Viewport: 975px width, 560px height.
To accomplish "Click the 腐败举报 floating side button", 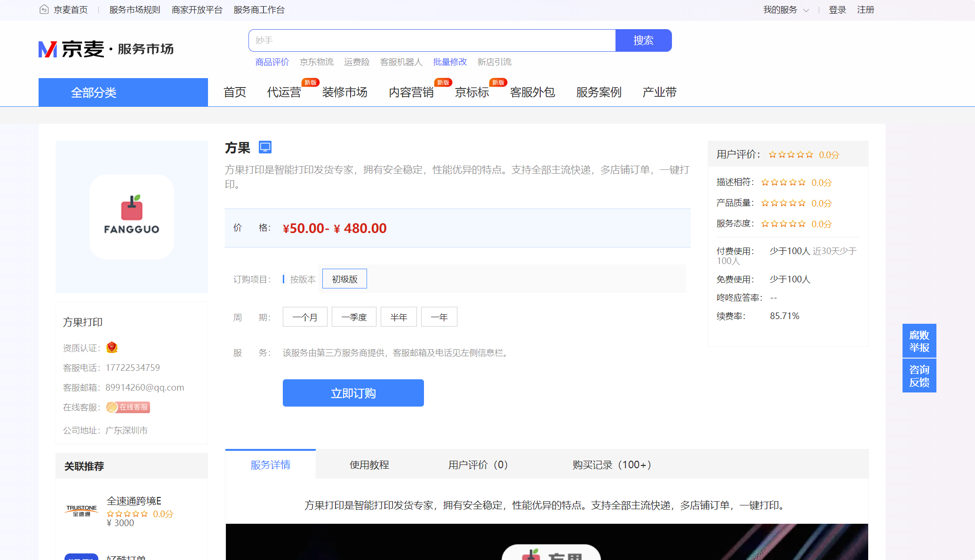I will [x=919, y=341].
